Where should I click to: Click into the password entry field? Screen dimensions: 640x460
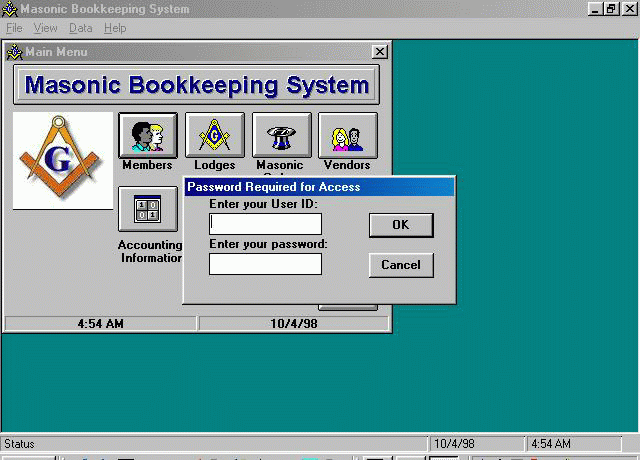(265, 264)
